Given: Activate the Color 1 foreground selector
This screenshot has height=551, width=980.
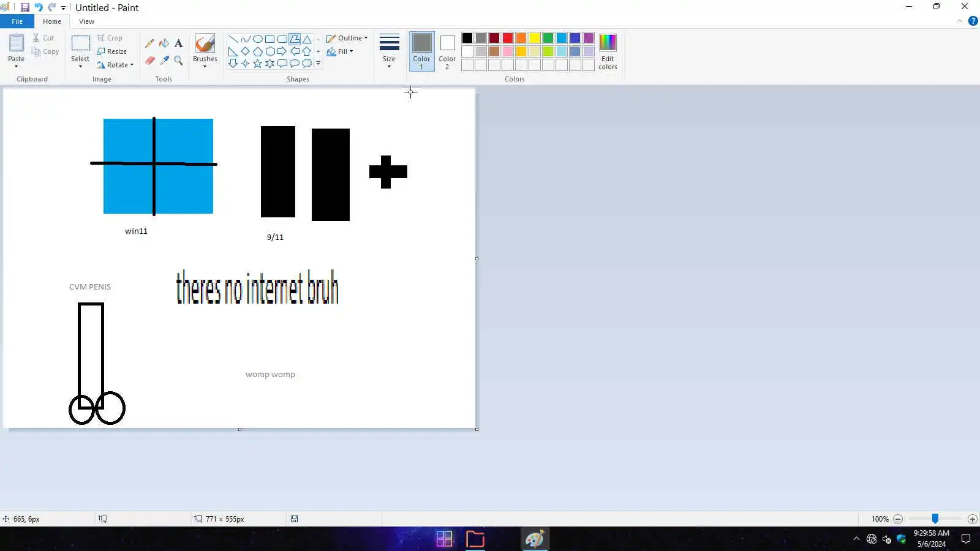Looking at the screenshot, I should (x=421, y=51).
